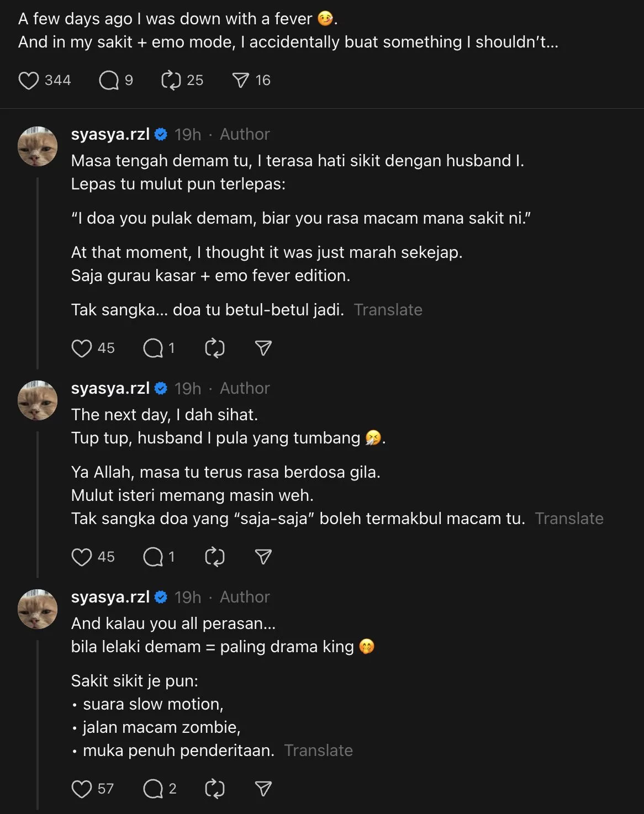644x814 pixels.
Task: Toggle like on the drama king reply
Action: click(x=82, y=789)
